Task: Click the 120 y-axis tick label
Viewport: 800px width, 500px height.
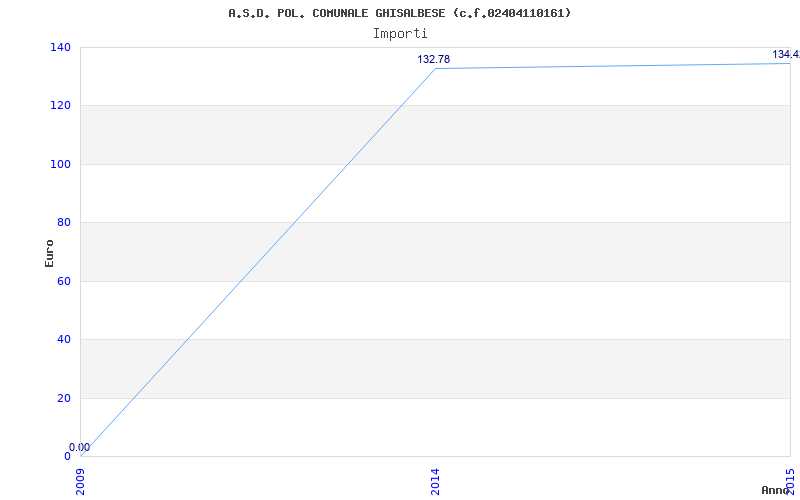Action: (x=60, y=106)
